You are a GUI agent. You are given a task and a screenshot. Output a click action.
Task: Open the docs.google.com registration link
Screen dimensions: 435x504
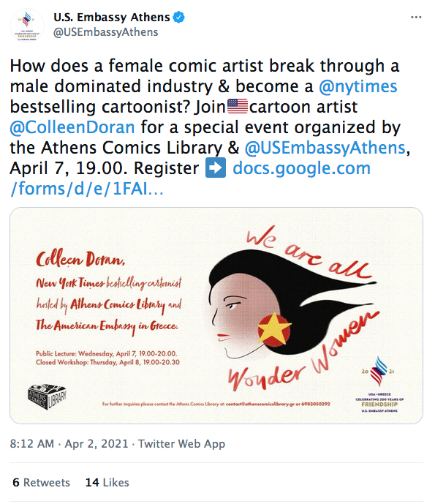coord(191,178)
